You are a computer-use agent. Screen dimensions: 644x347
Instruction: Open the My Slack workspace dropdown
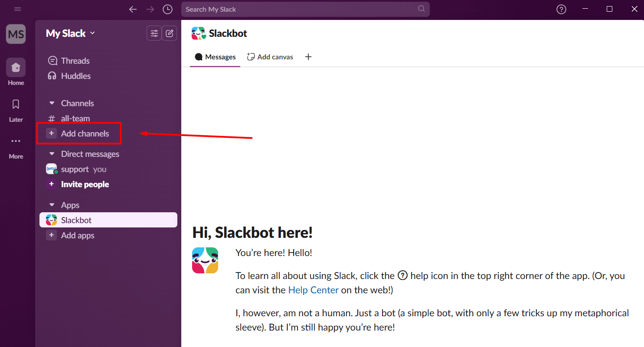pyautogui.click(x=70, y=33)
